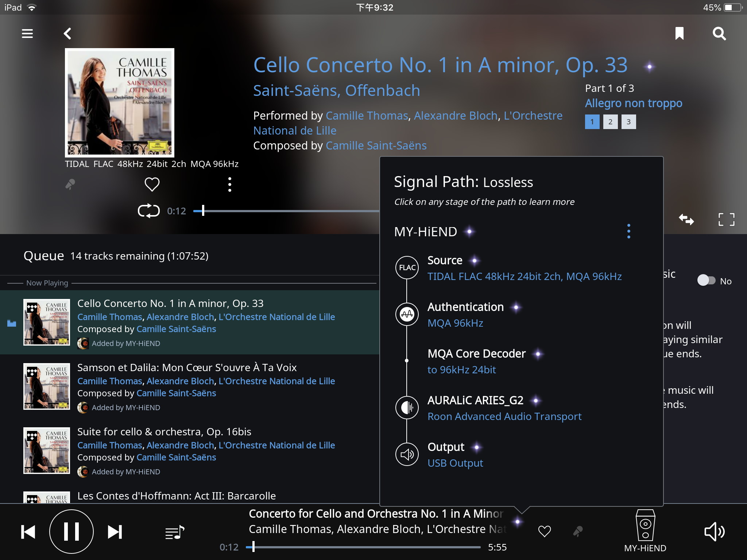Open MY-HiEND signal path three-dot menu
The height and width of the screenshot is (560, 747).
628,231
